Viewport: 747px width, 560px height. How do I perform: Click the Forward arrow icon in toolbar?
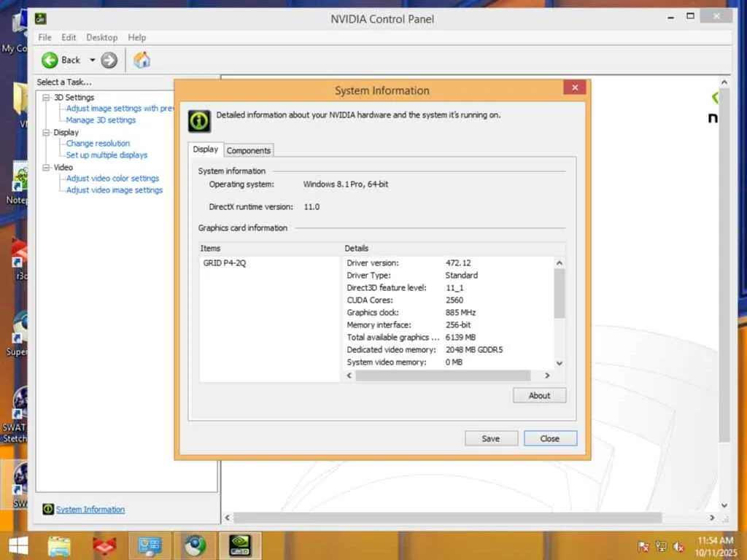(109, 61)
